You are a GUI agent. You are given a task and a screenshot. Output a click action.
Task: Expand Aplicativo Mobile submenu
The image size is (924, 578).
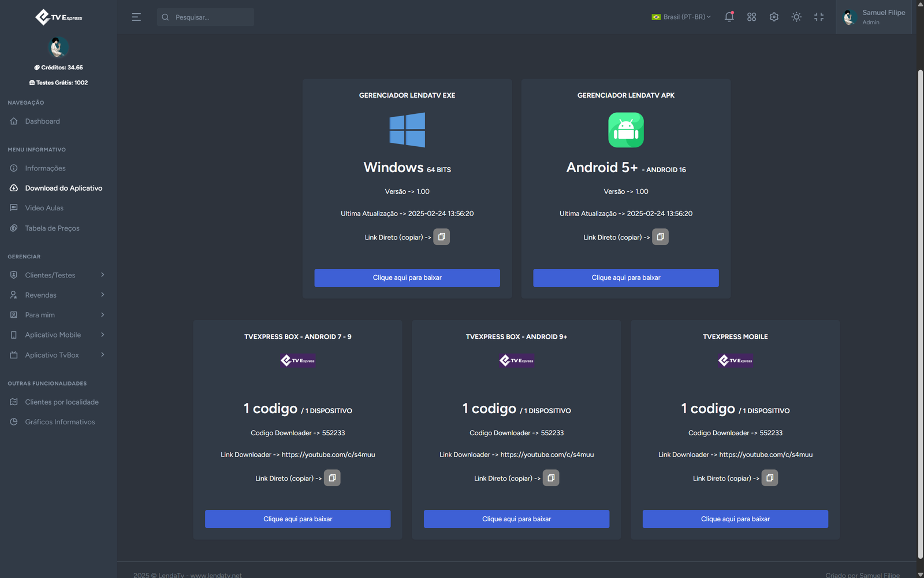pyautogui.click(x=58, y=335)
